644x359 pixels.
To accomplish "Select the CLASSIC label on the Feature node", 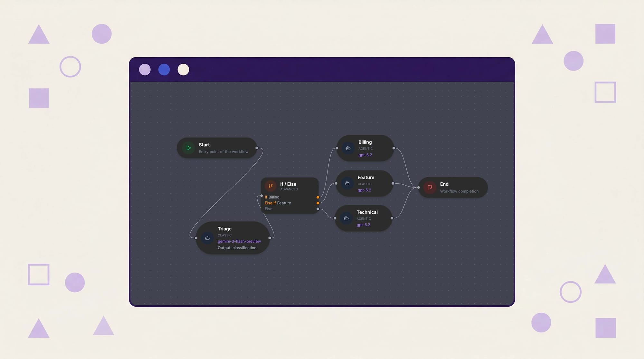I will pos(365,184).
